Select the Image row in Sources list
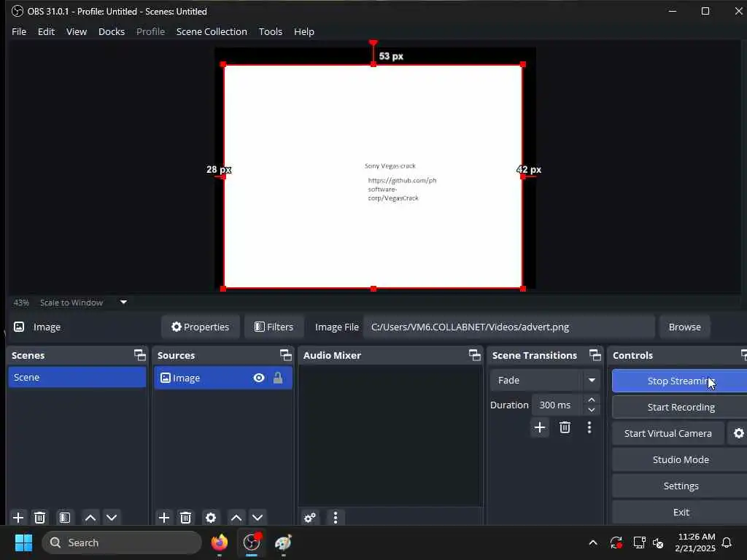The height and width of the screenshot is (560, 747). [223, 378]
